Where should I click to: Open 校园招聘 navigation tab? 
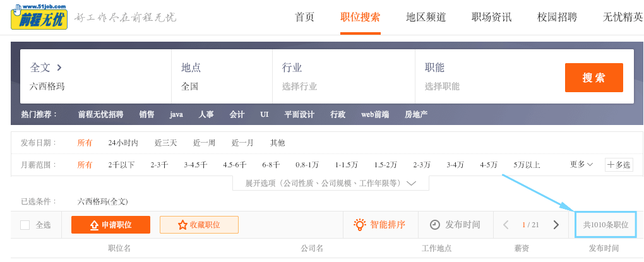pos(557,17)
